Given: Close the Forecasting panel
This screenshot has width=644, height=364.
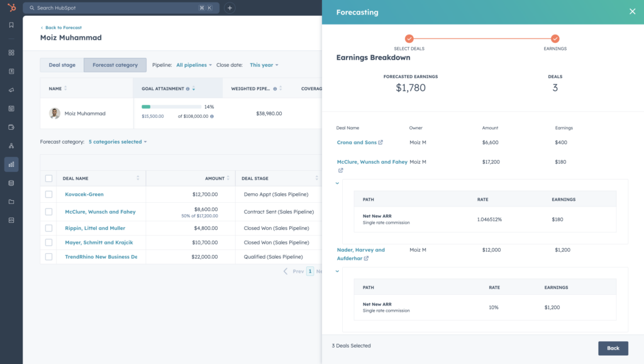Looking at the screenshot, I should tap(632, 11).
